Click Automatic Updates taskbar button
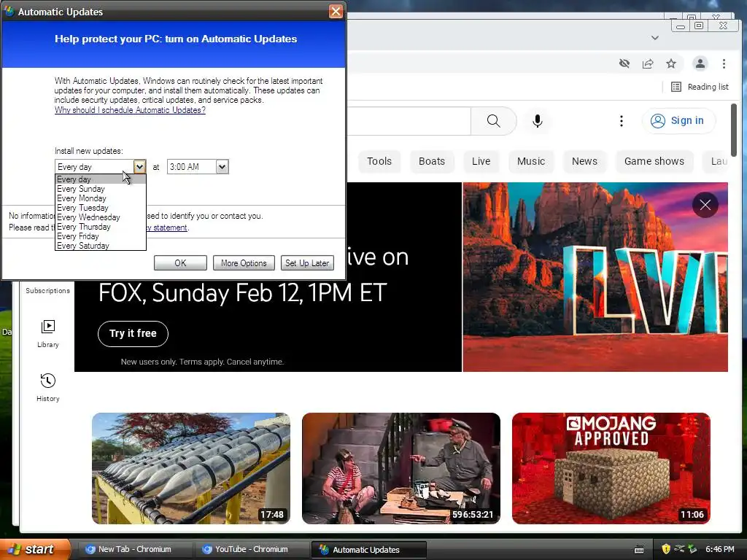 click(368, 550)
